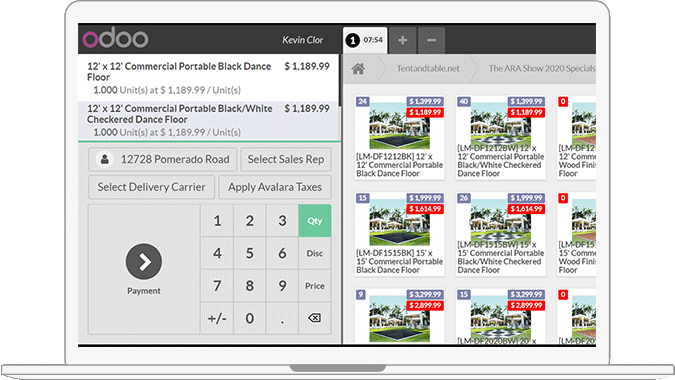Image resolution: width=675 pixels, height=380 pixels.
Task: Select the Black/White Checkered Dance Floor order line
Action: pyautogui.click(x=209, y=120)
